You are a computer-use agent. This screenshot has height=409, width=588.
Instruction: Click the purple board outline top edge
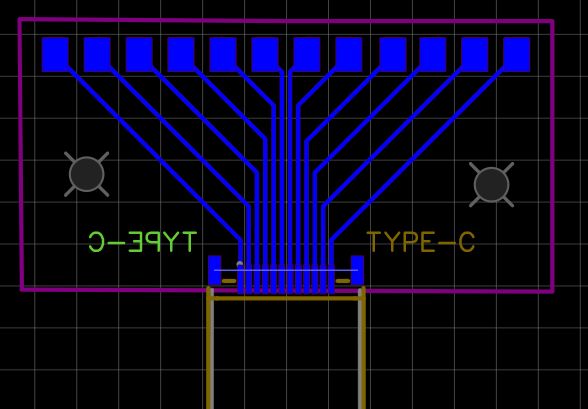(286, 20)
